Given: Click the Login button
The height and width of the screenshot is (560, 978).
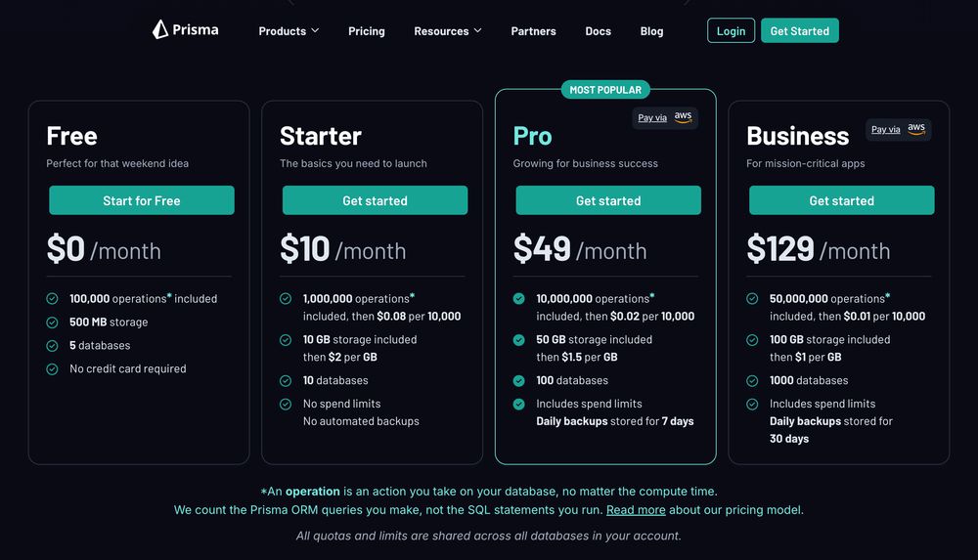Looking at the screenshot, I should coord(731,31).
